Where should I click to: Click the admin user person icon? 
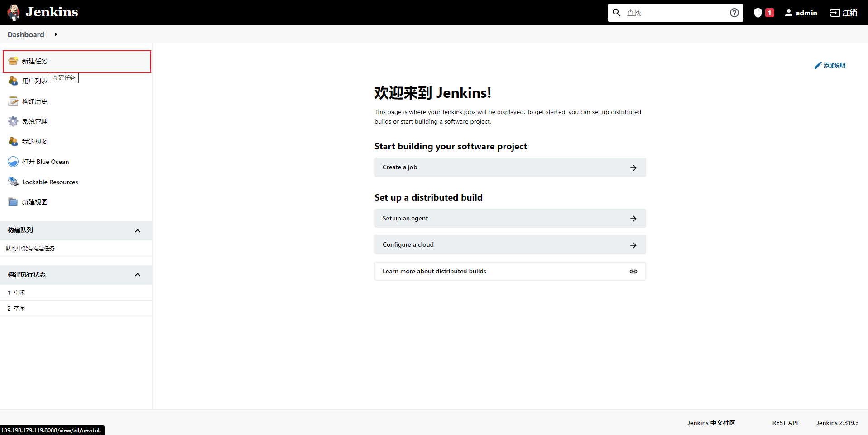(789, 13)
